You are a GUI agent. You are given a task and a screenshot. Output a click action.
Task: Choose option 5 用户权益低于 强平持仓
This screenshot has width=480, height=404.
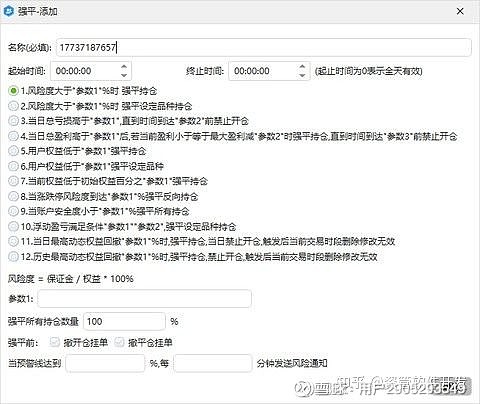[x=13, y=151]
